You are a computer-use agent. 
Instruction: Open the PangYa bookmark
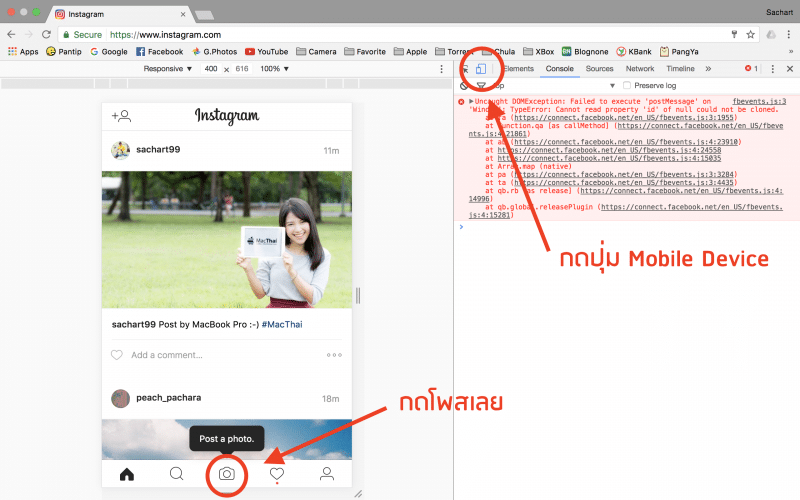point(679,52)
